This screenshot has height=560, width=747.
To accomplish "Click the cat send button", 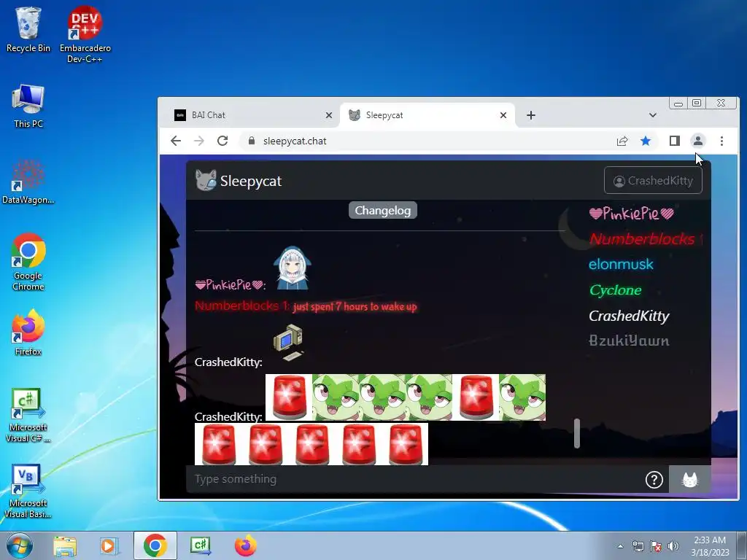I will point(690,480).
